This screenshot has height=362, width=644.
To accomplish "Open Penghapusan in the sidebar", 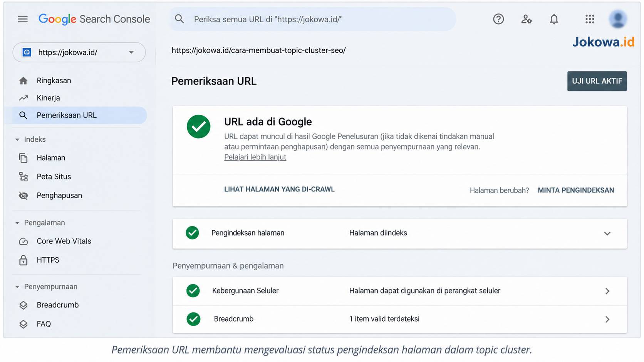I will pyautogui.click(x=59, y=196).
